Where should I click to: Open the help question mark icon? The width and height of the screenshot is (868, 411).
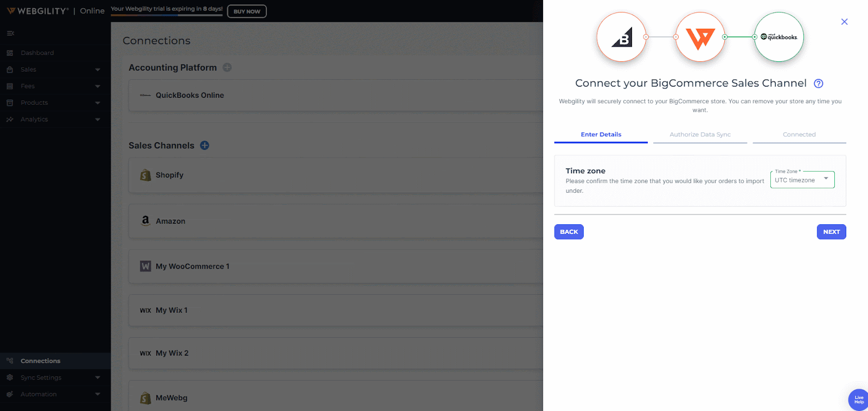(819, 84)
